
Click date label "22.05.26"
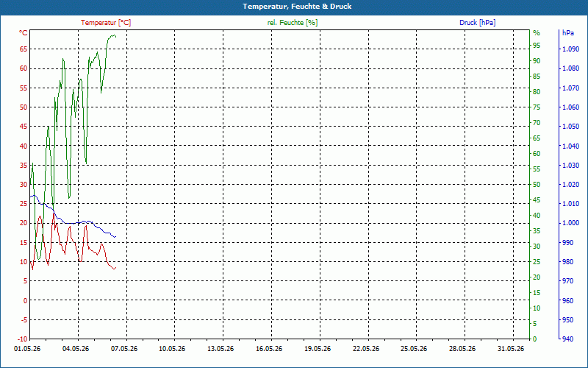[366, 349]
